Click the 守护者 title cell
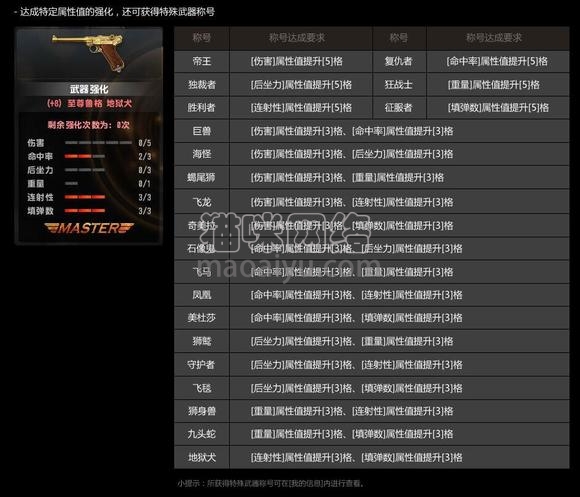This screenshot has height=497, width=580. point(202,365)
